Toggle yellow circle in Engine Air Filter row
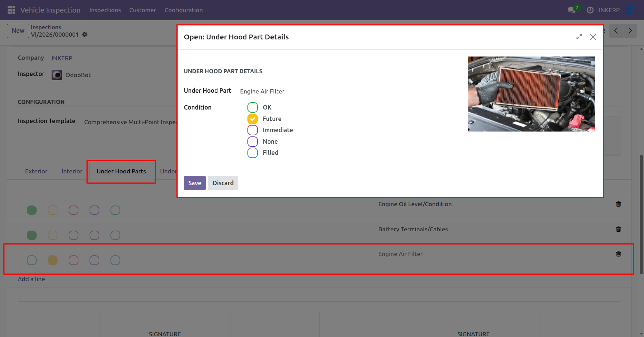This screenshot has width=644, height=337. (x=53, y=260)
